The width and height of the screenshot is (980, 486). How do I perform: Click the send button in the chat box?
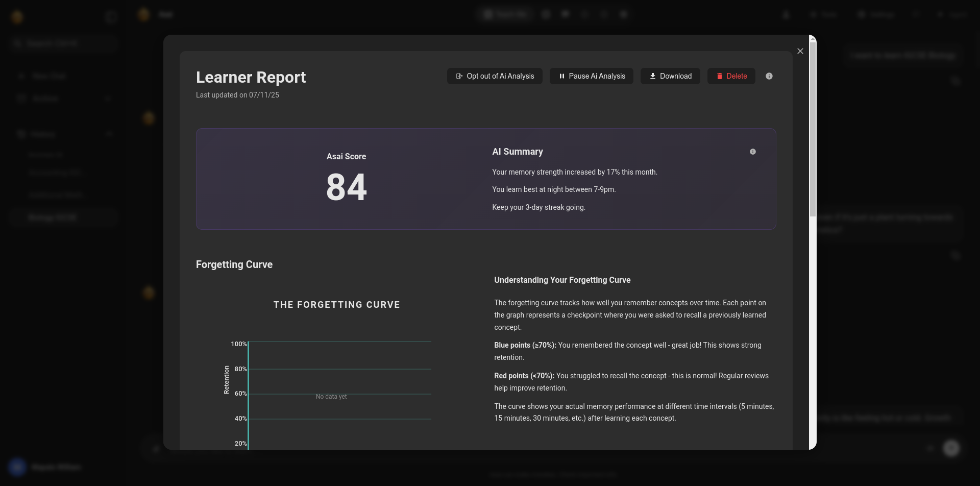[951, 448]
